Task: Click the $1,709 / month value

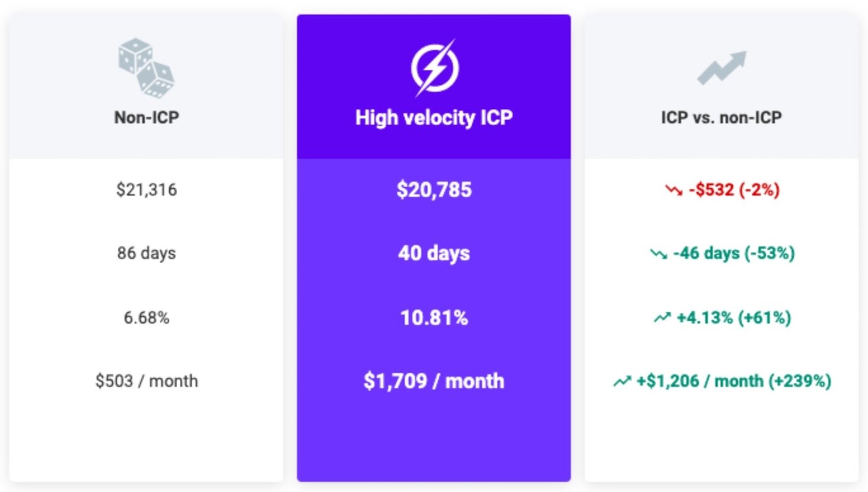Action: pyautogui.click(x=434, y=381)
